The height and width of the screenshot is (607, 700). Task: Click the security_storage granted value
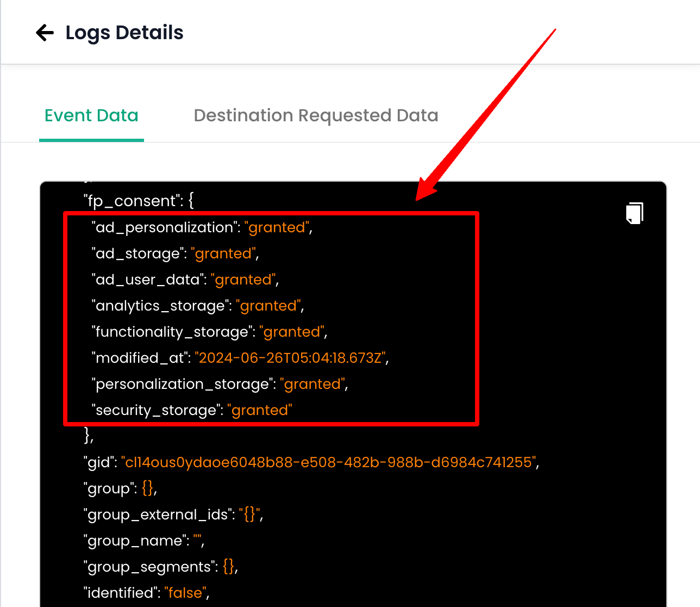[260, 410]
